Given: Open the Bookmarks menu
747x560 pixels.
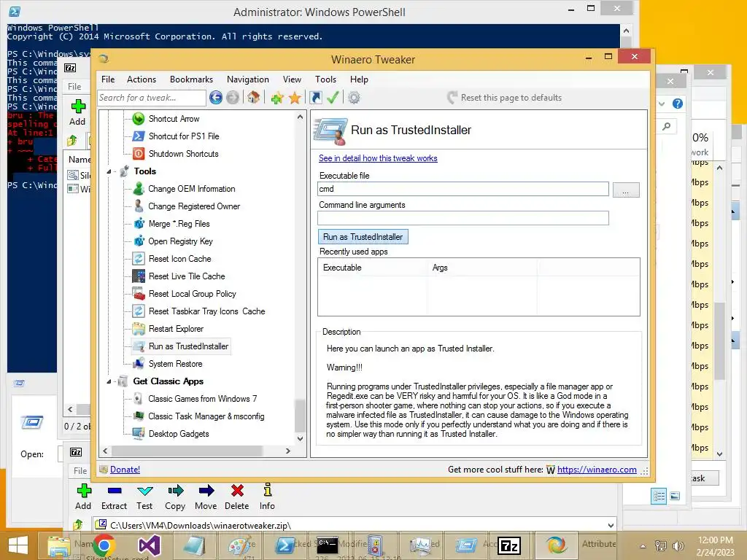Looking at the screenshot, I should pyautogui.click(x=192, y=79).
